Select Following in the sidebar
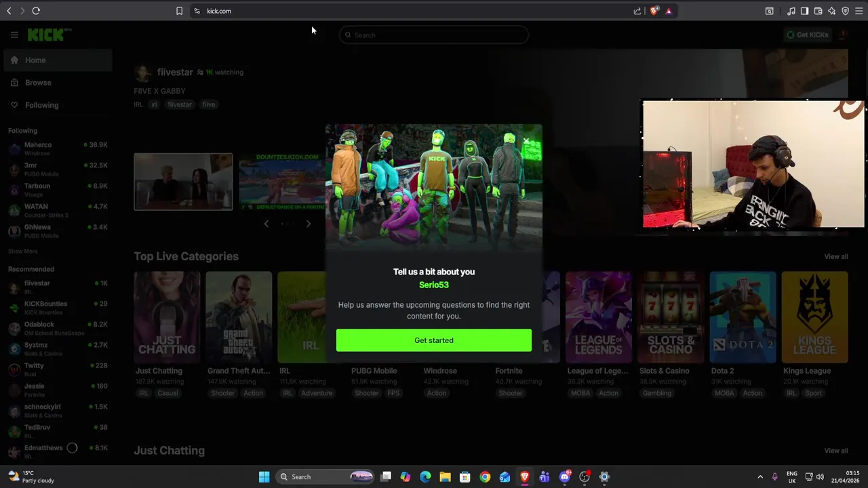868x488 pixels. click(57, 105)
